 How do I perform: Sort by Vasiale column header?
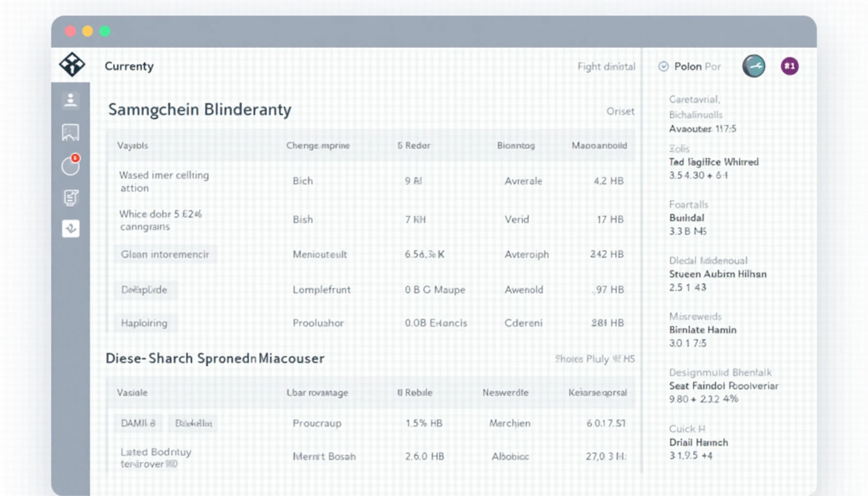pyautogui.click(x=132, y=393)
